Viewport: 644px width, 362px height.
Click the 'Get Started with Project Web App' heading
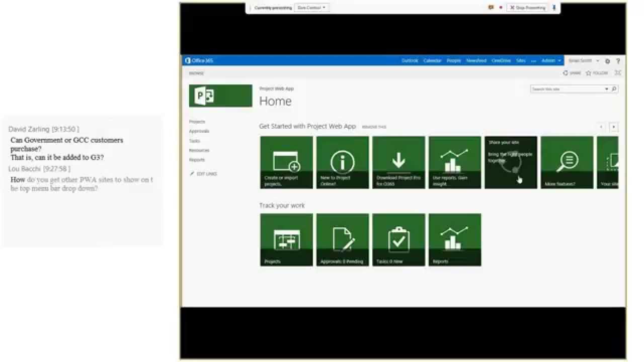307,126
